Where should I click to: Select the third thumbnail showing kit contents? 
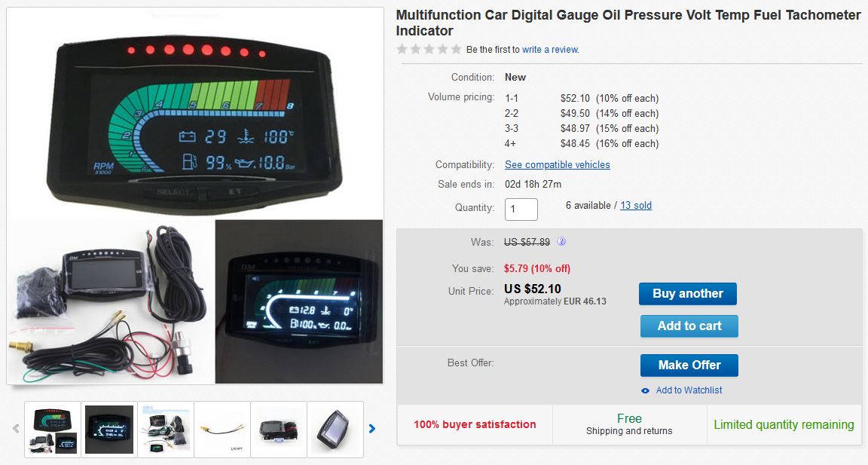(x=166, y=430)
